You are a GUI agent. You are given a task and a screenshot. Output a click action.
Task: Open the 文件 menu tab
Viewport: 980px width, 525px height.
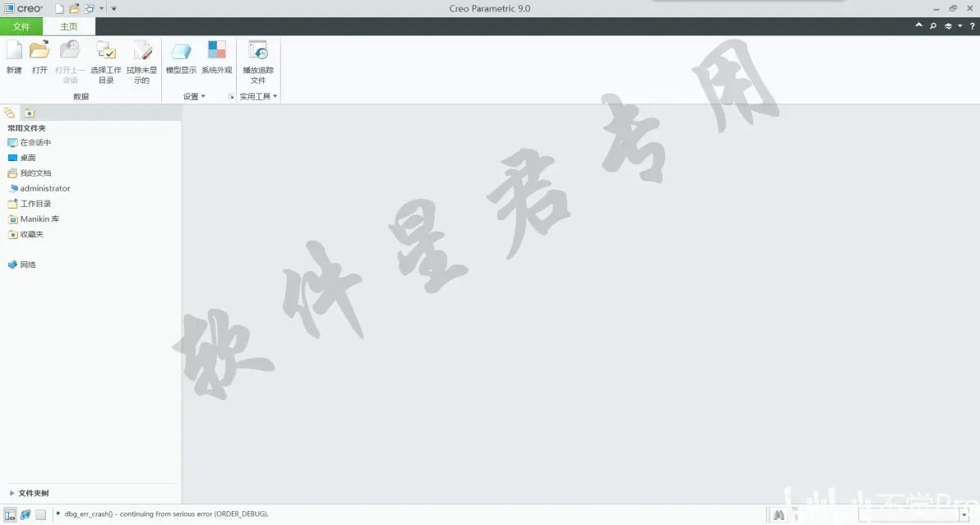coord(21,26)
